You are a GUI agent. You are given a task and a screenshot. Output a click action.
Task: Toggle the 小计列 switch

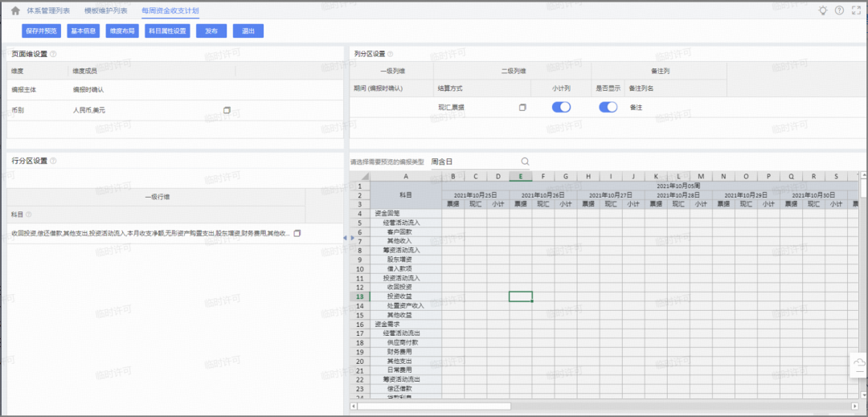pos(561,108)
